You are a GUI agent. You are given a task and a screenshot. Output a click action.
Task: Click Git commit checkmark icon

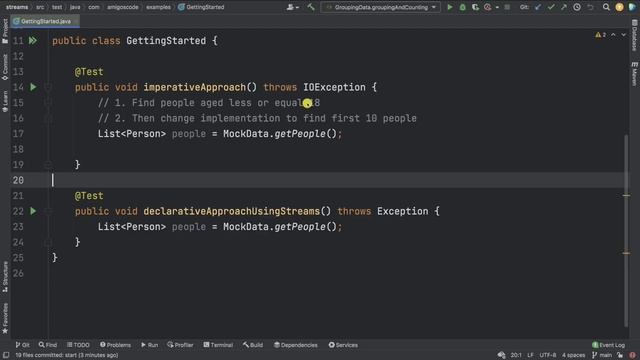[x=551, y=7]
